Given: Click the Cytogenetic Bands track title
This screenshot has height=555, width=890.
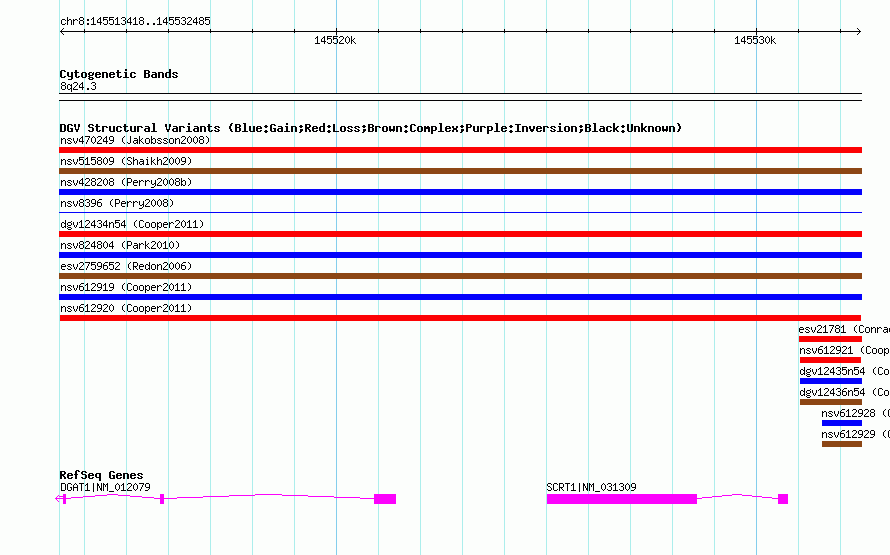Looking at the screenshot, I should [x=119, y=74].
